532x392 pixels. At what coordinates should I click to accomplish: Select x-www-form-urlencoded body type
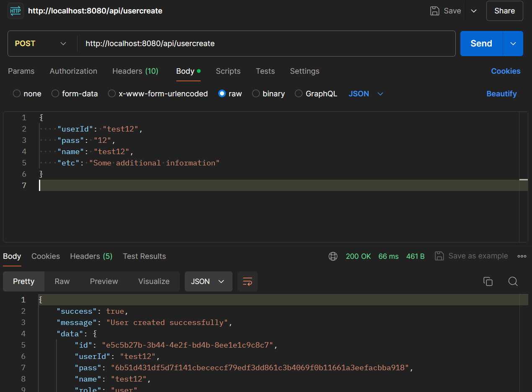click(112, 94)
